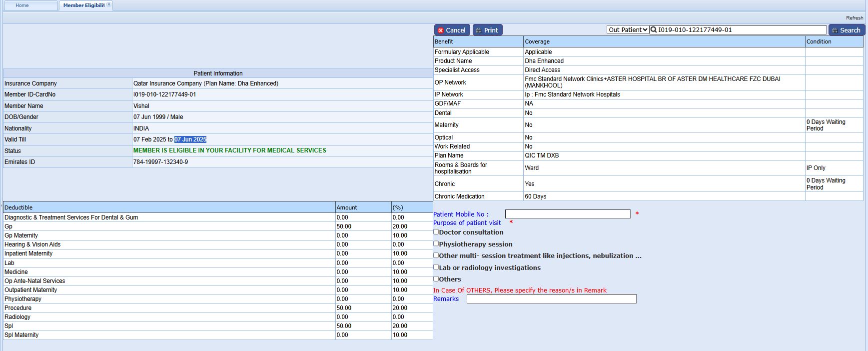Click the Emirates ID value
Viewport: 868px width, 351px height.
tap(160, 162)
